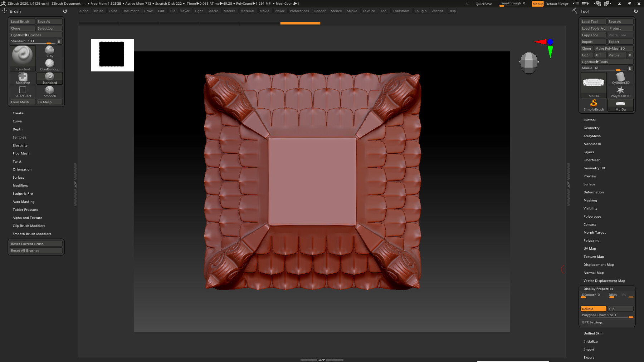This screenshot has width=644, height=362.
Task: Click the bottom tray divider arrows
Action: [322, 360]
